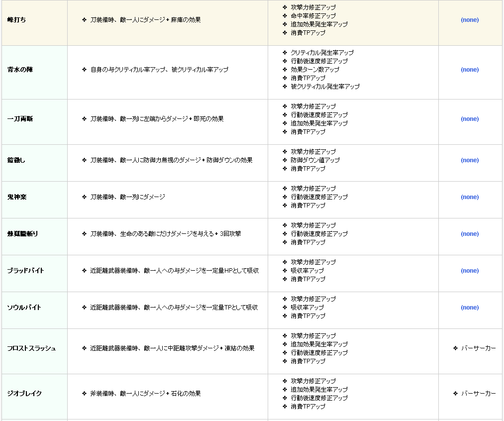Click バーサーカー in the ジオブレイク row
The width and height of the screenshot is (504, 421).
(478, 394)
